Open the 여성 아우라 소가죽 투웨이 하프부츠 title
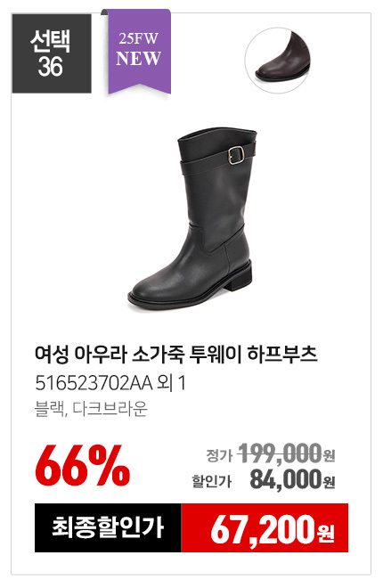 click(x=176, y=355)
